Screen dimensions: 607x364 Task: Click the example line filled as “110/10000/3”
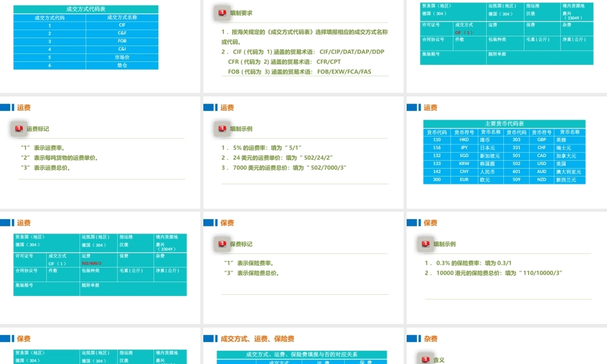(493, 273)
